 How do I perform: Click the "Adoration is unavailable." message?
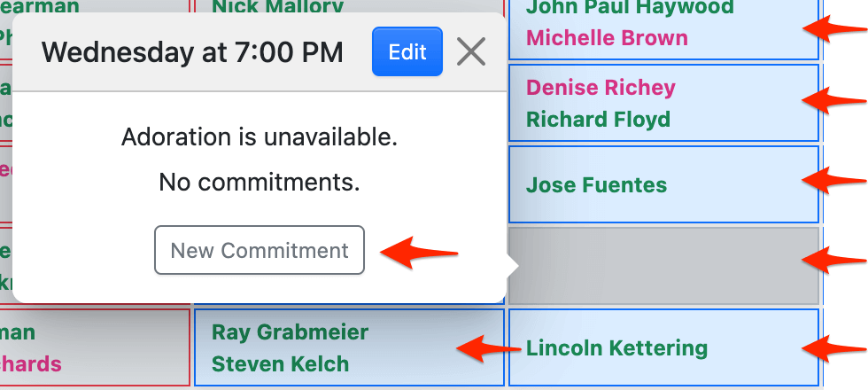pos(260,137)
